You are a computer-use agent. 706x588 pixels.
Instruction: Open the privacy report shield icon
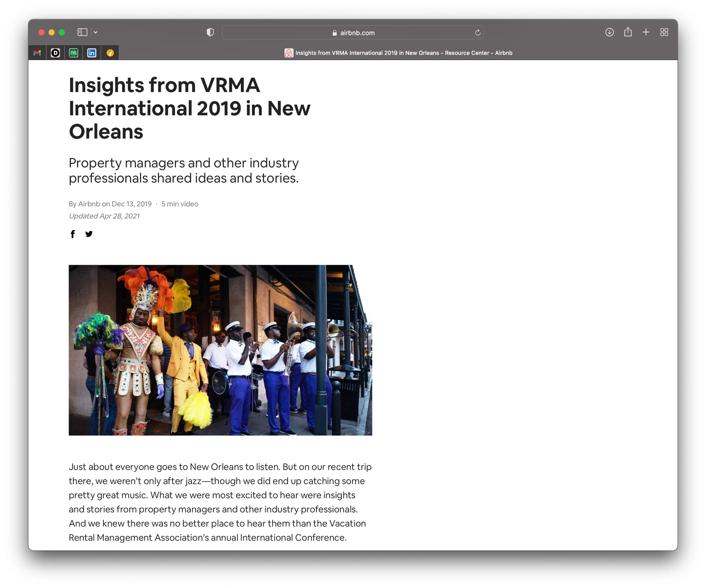click(x=210, y=32)
